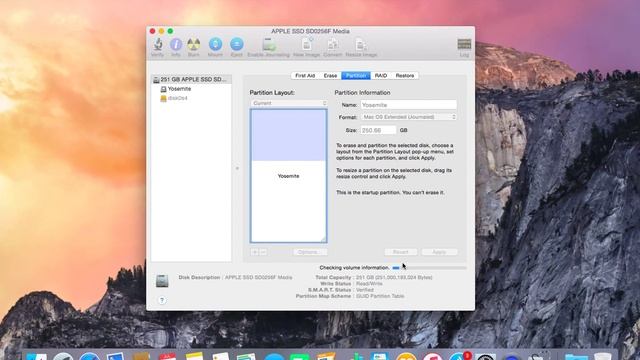Open the Partition Layout Current dropdown
Viewport: 640px width, 360px height.
coord(289,103)
